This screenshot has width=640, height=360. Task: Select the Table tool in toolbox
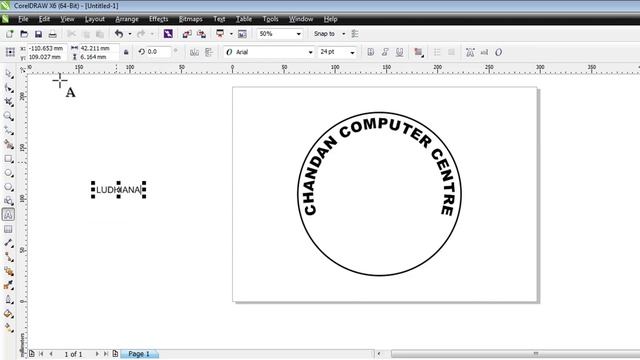(x=9, y=229)
